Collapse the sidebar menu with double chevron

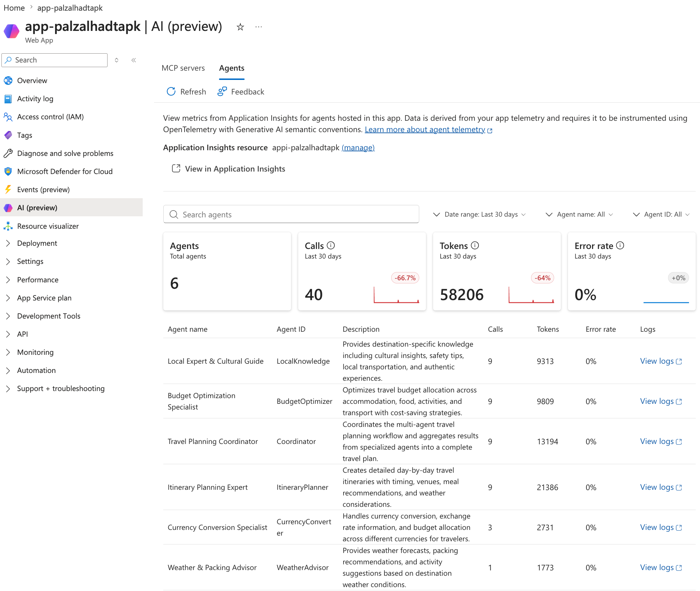coord(134,60)
